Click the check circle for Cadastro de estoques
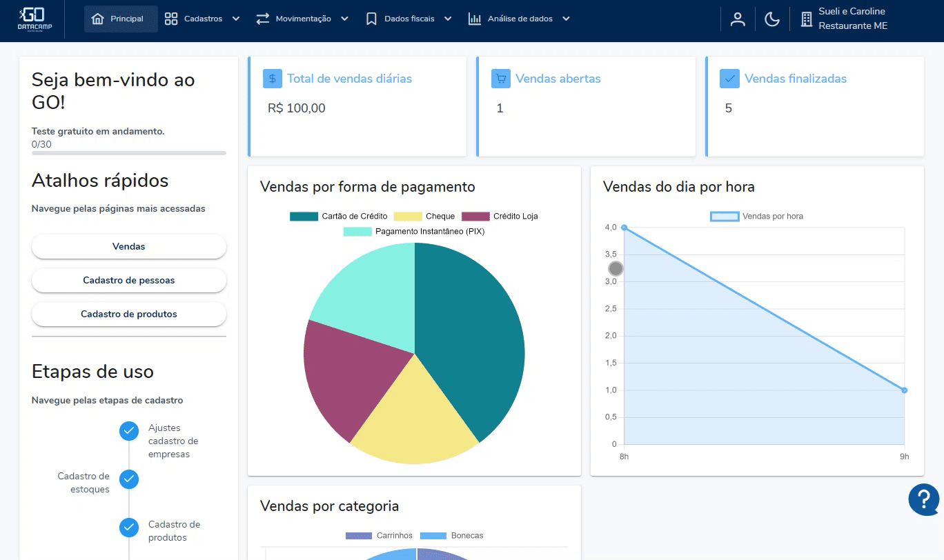944x560 pixels. click(x=129, y=479)
